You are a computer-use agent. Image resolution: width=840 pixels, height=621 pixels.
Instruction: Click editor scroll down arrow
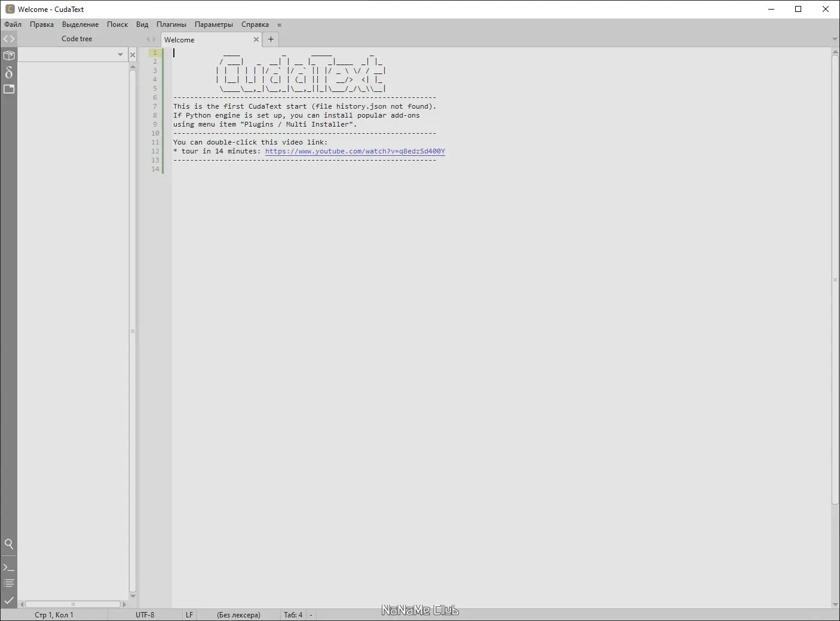pos(835,604)
